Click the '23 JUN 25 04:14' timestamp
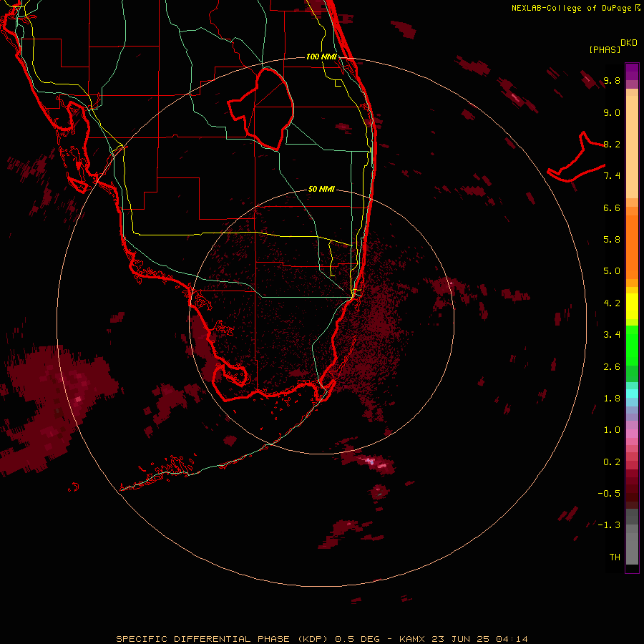This screenshot has height=644, width=644. pos(479,639)
